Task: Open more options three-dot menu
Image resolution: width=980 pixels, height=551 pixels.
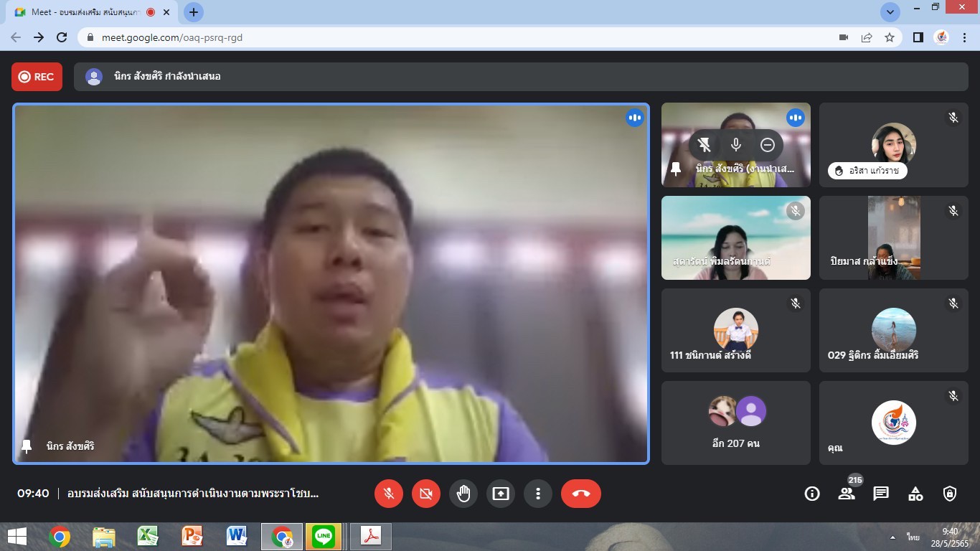Action: [538, 494]
